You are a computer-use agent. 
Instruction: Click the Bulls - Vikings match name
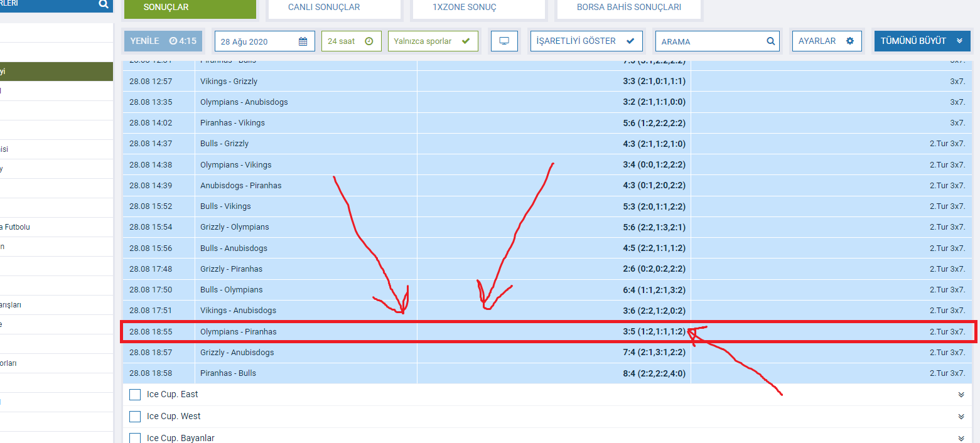225,206
